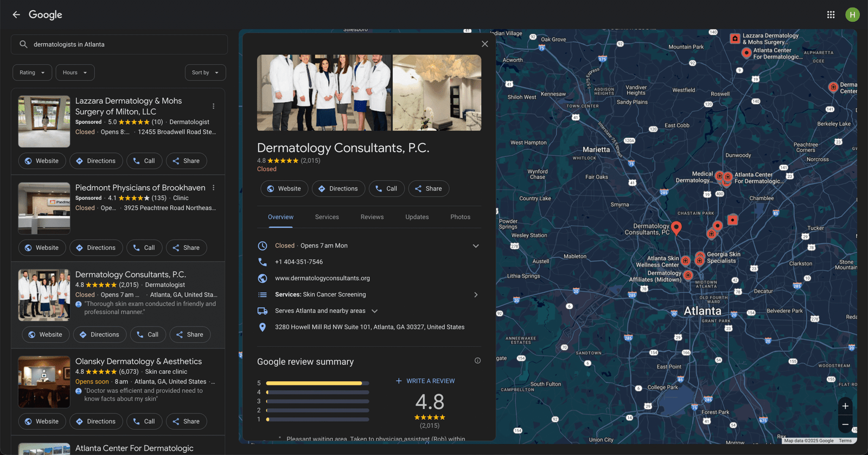This screenshot has height=455, width=868.
Task: Open Website in the detail panel
Action: click(x=284, y=188)
